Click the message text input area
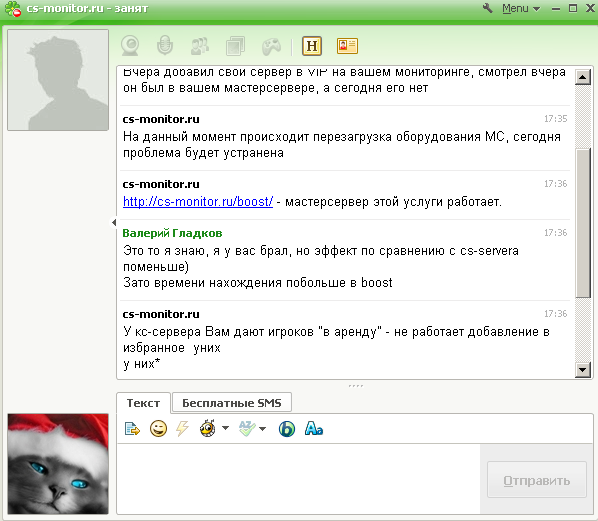The width and height of the screenshot is (598, 521). pyautogui.click(x=298, y=479)
